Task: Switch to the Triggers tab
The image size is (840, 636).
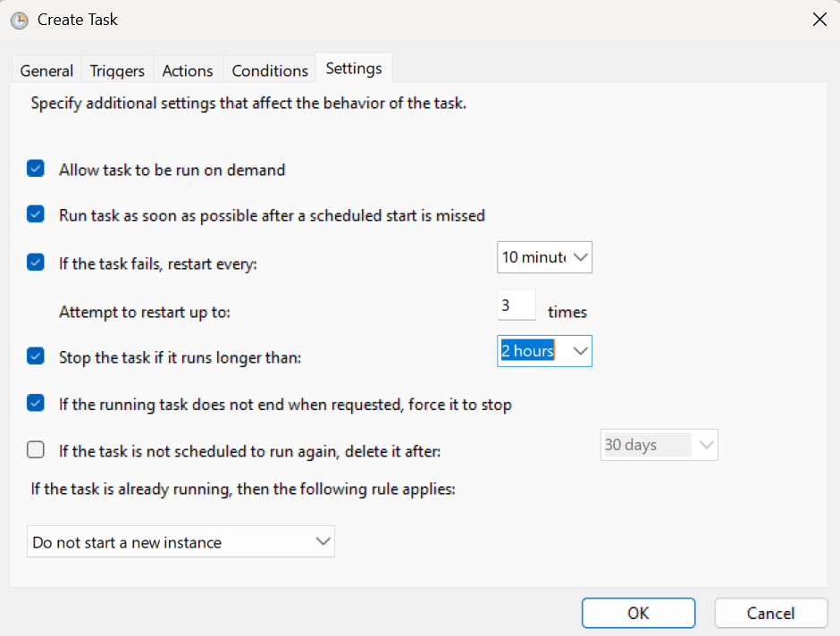Action: [x=116, y=70]
